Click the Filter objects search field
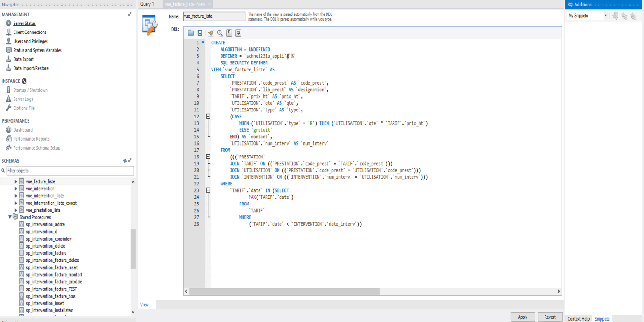 (70, 171)
